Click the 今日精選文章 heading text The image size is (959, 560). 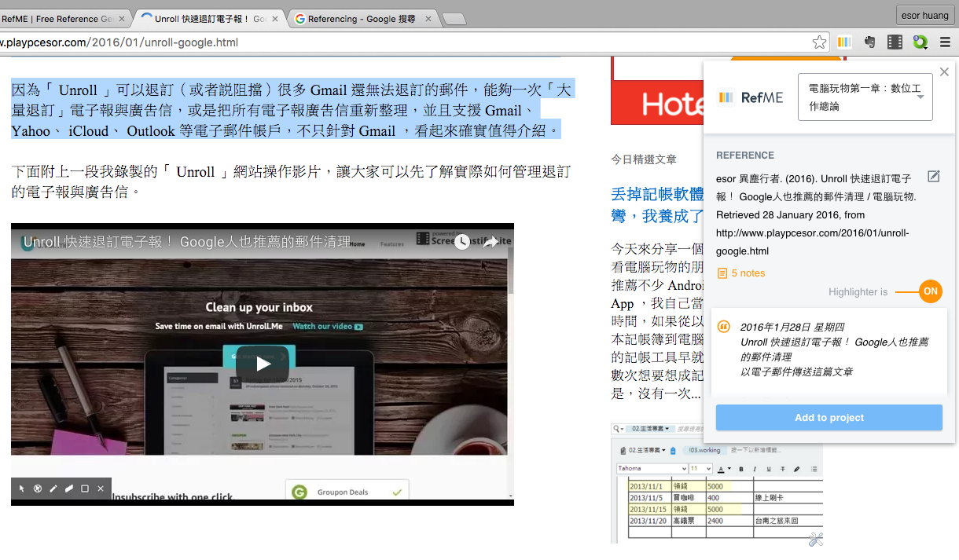[644, 159]
